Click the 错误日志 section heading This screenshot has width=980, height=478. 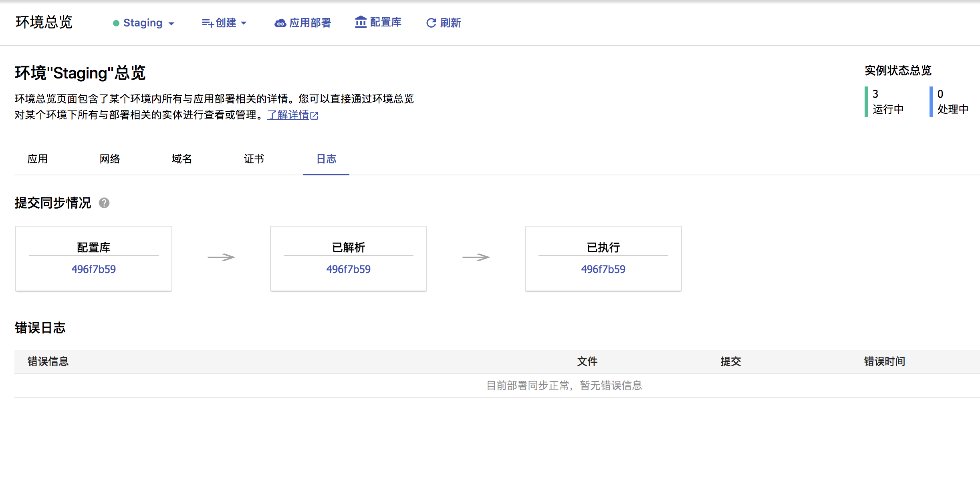[x=40, y=328]
